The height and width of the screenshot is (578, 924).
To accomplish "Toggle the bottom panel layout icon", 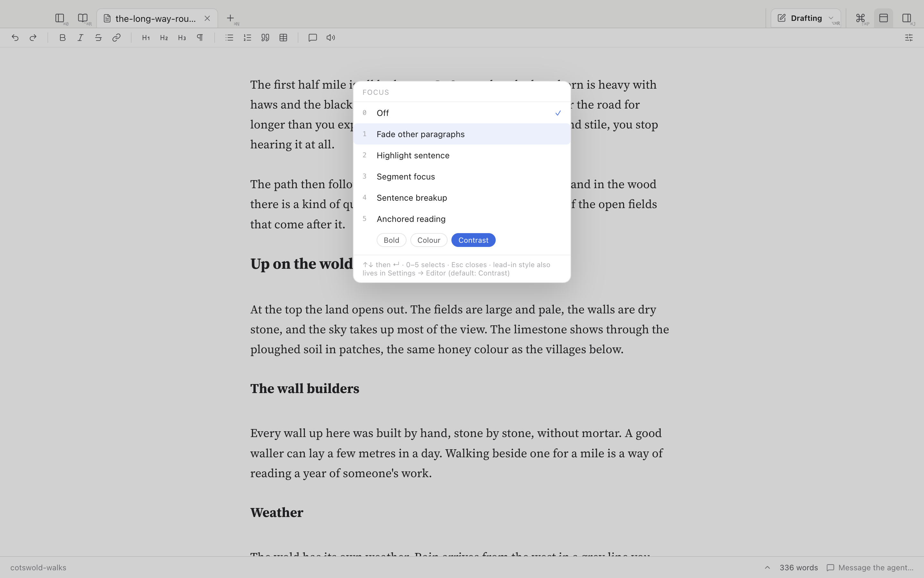I will (884, 18).
